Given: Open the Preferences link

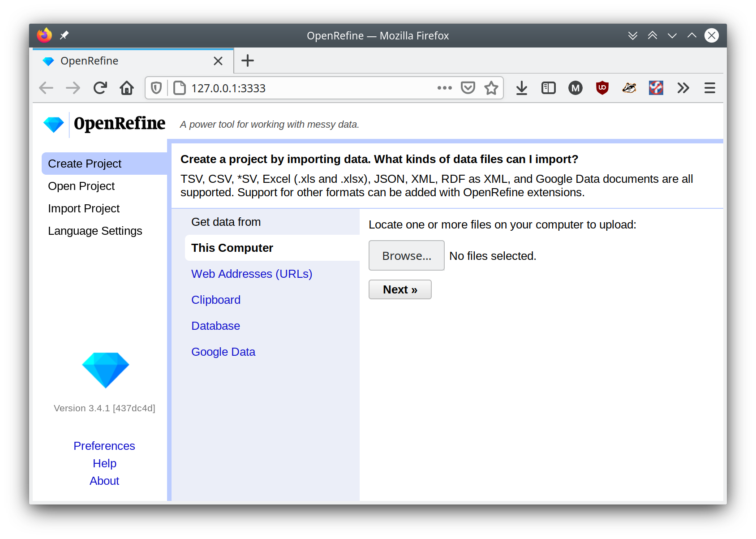Looking at the screenshot, I should (x=104, y=445).
